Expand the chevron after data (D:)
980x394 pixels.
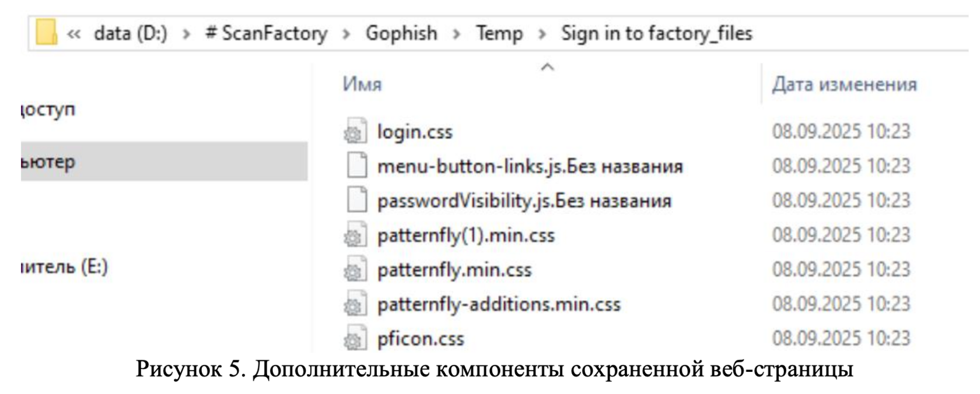point(187,34)
